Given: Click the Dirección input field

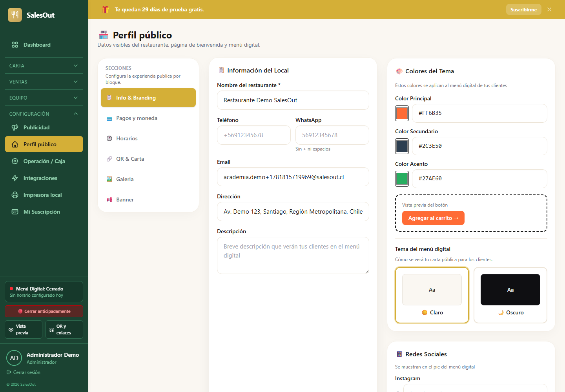Looking at the screenshot, I should pyautogui.click(x=293, y=212).
